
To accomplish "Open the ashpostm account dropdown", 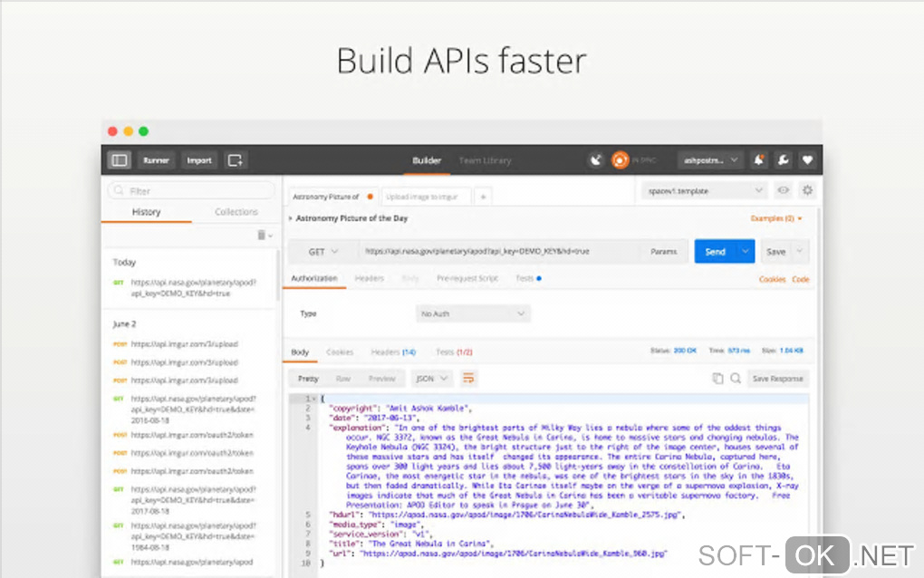I will (709, 159).
